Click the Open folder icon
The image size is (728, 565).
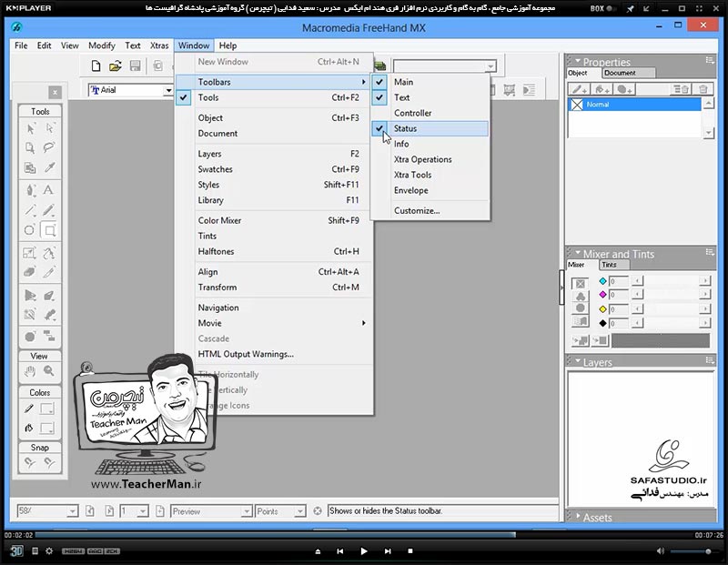click(116, 66)
